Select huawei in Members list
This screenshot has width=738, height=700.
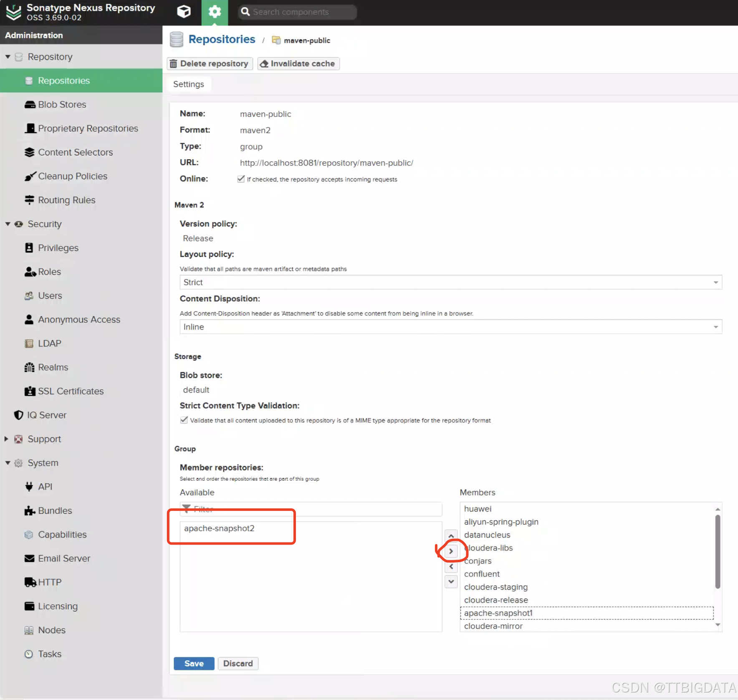coord(587,509)
